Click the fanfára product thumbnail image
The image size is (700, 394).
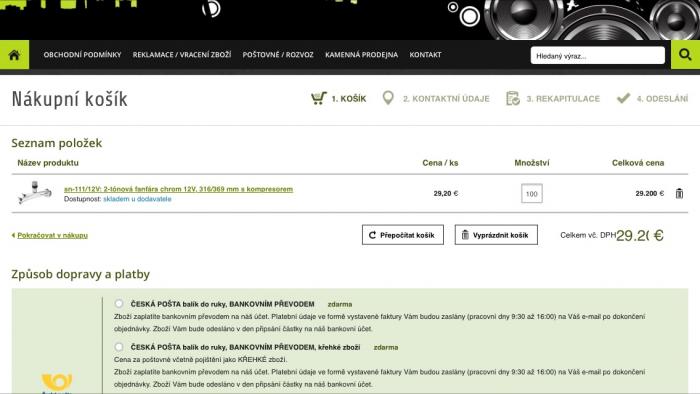34,193
